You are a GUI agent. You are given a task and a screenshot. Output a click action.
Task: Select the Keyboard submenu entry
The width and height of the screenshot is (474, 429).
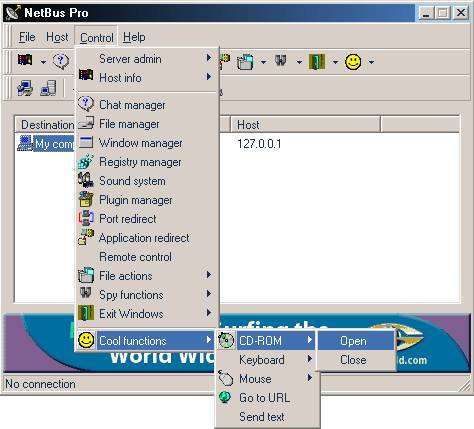tap(267, 360)
